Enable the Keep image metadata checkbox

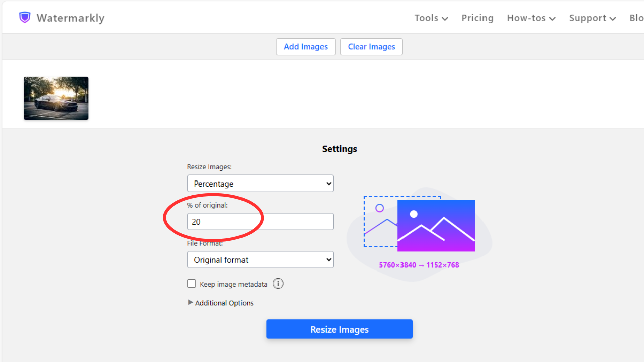[192, 284]
